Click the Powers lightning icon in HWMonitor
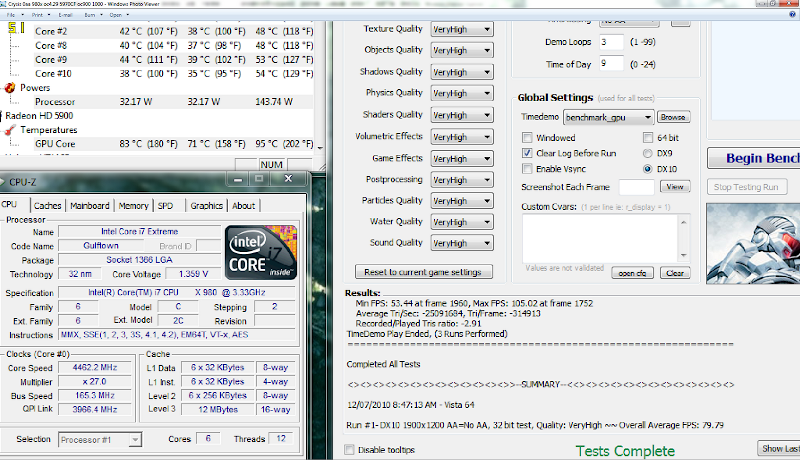Screen dimensions: 800x460 tap(10, 88)
